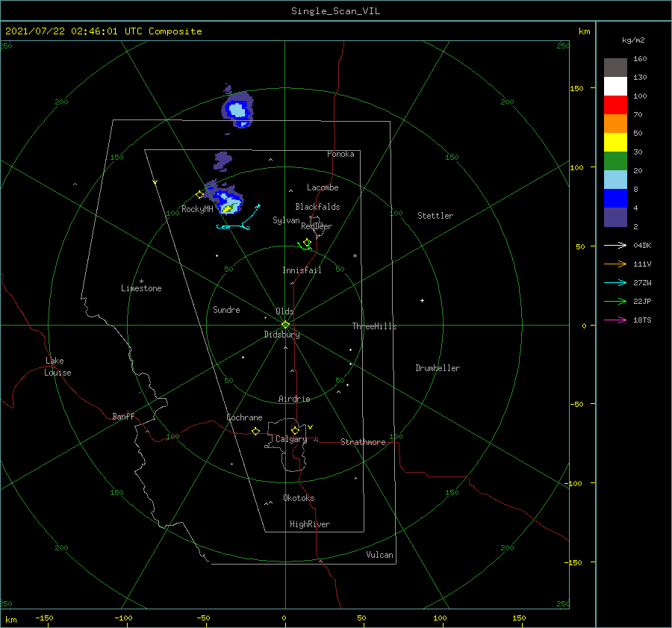Screen dimensions: 672x628
Task: Click the gray 130-160 color swatch
Action: pos(615,67)
